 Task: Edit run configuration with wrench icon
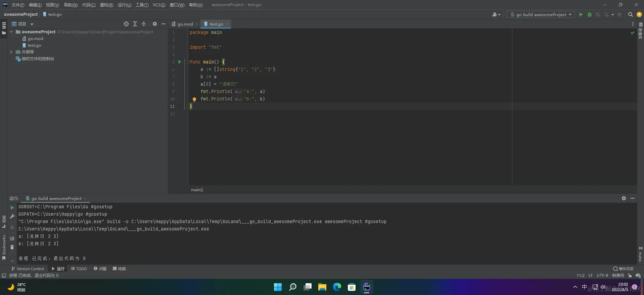(12, 216)
